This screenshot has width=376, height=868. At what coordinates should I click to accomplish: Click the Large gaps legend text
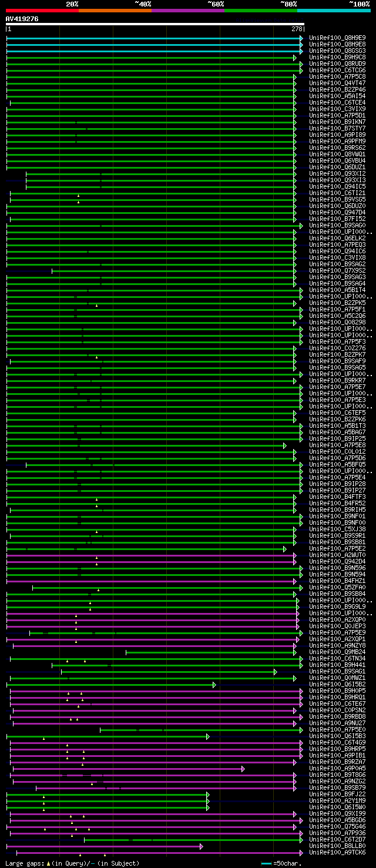click(72, 863)
